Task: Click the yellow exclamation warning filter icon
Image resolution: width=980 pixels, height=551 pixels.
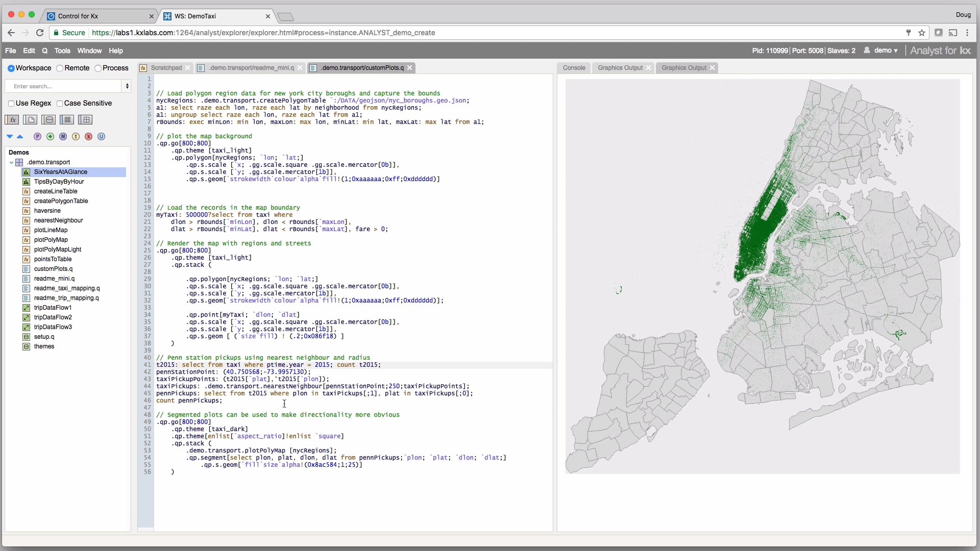Action: (76, 136)
